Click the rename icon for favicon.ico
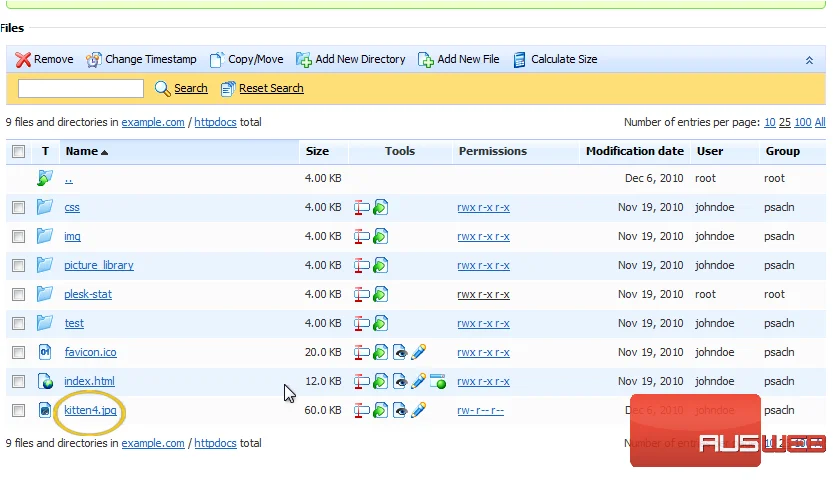This screenshot has height=480, width=840. [362, 352]
